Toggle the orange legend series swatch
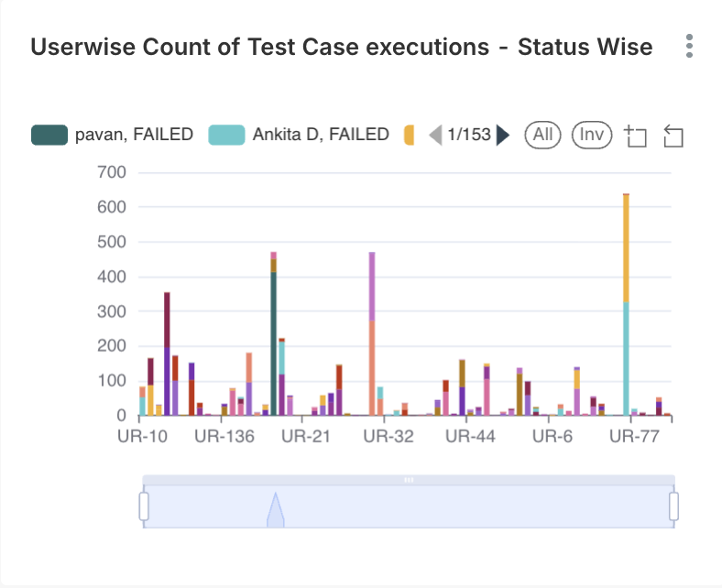The height and width of the screenshot is (588, 722). tap(410, 135)
